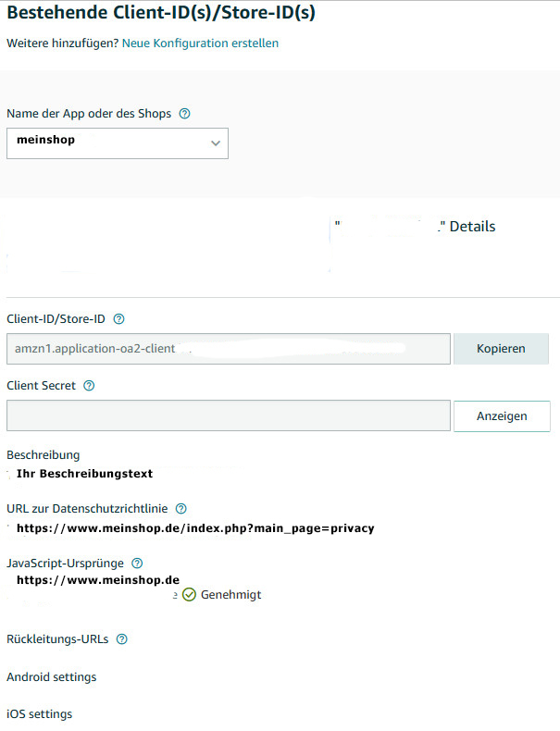The height and width of the screenshot is (731, 560).
Task: Show help for Client Secret
Action: (89, 386)
